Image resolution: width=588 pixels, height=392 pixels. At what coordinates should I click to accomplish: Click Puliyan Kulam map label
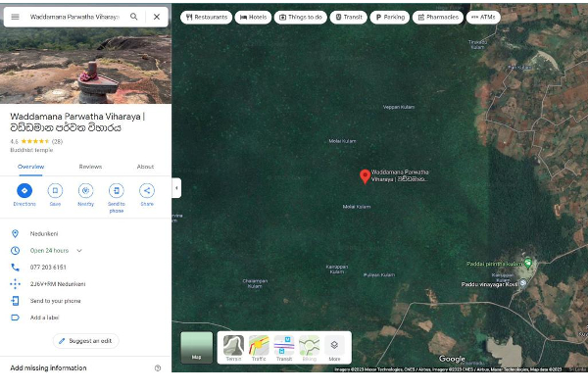pyautogui.click(x=379, y=275)
